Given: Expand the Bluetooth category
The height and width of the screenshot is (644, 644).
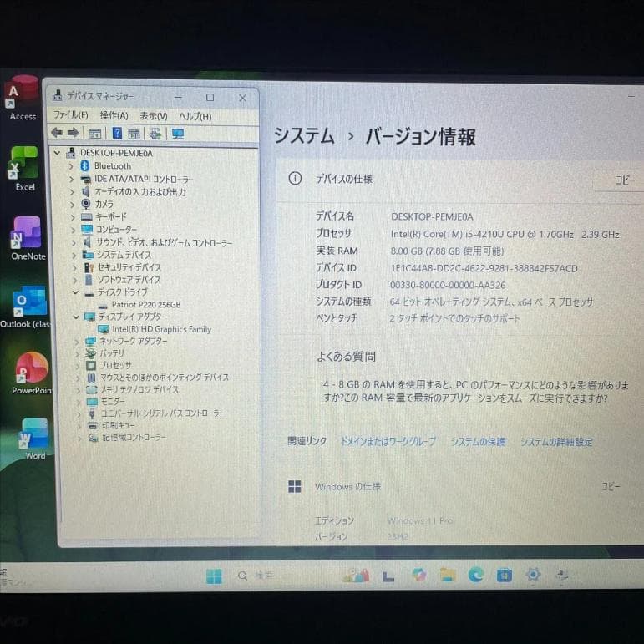Looking at the screenshot, I should (71, 166).
